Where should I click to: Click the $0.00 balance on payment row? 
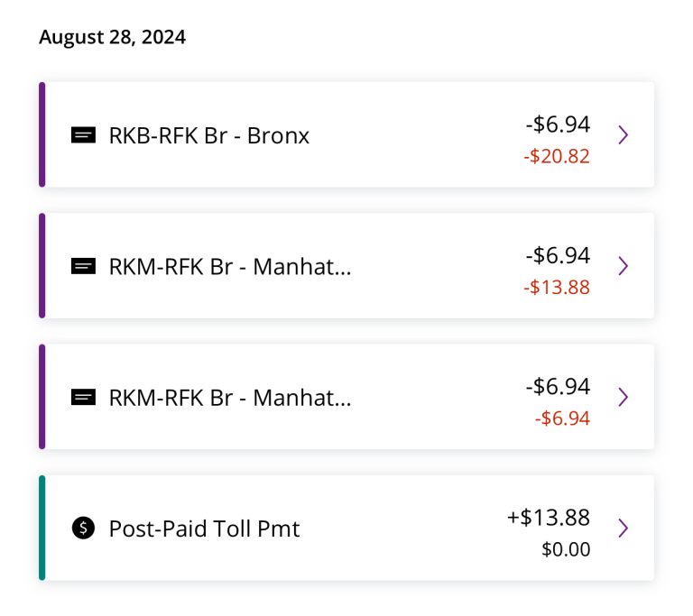(x=566, y=550)
